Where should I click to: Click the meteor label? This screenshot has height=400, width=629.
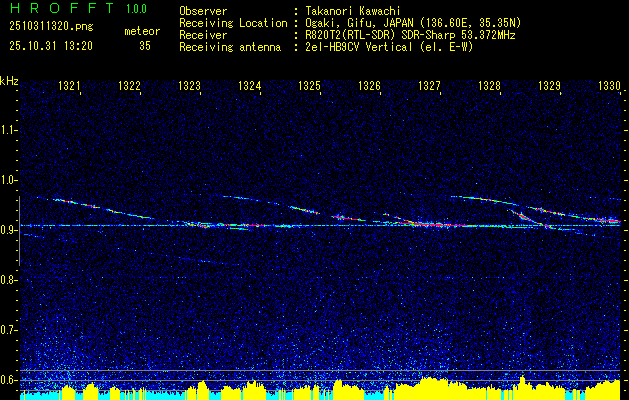[142, 31]
